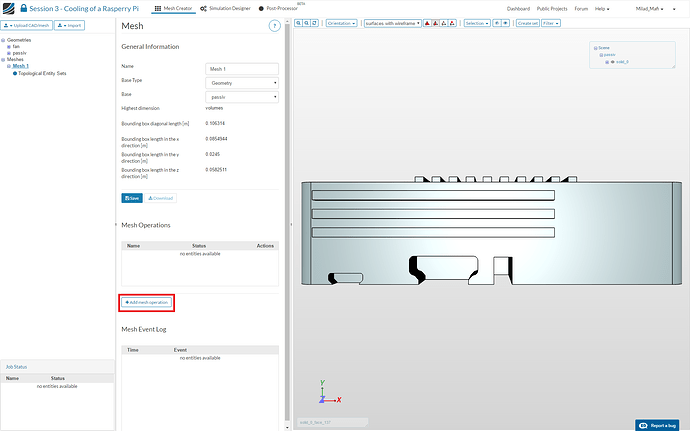
Task: Open the surfaces with wireframe render mode dropdown
Action: point(393,23)
